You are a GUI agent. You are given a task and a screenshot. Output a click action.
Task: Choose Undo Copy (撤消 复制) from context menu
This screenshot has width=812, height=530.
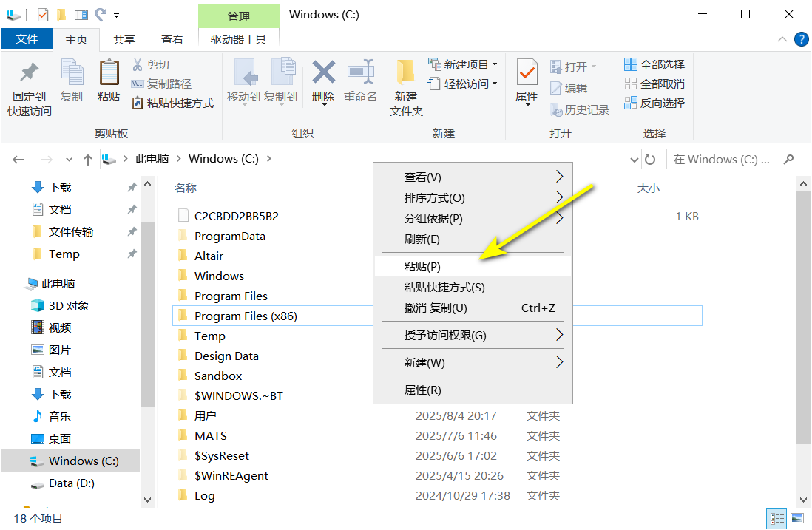tap(473, 308)
